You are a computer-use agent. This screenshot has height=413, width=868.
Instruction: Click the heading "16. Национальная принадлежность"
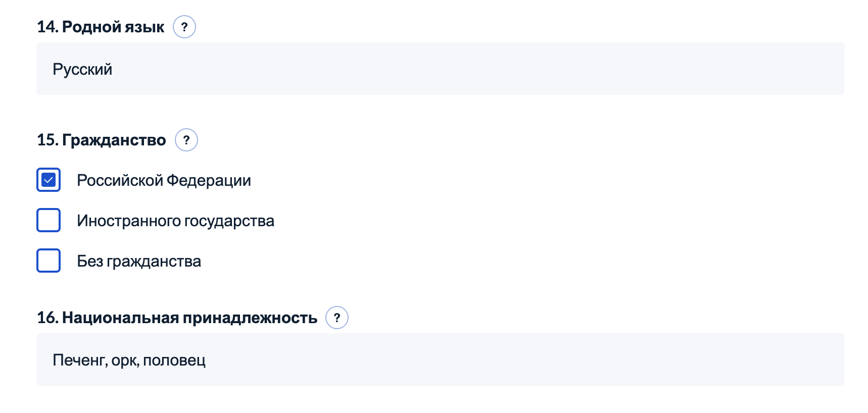pos(177,318)
